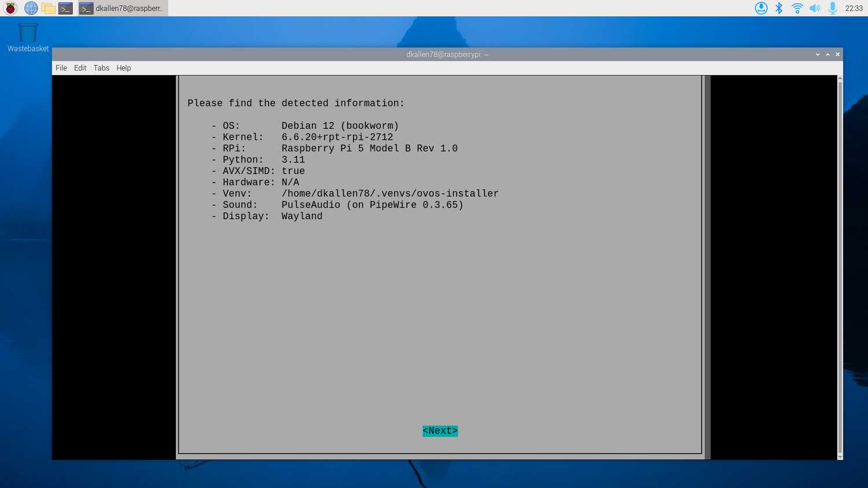Launch the web browser globe icon
The width and height of the screenshot is (868, 488).
[31, 8]
